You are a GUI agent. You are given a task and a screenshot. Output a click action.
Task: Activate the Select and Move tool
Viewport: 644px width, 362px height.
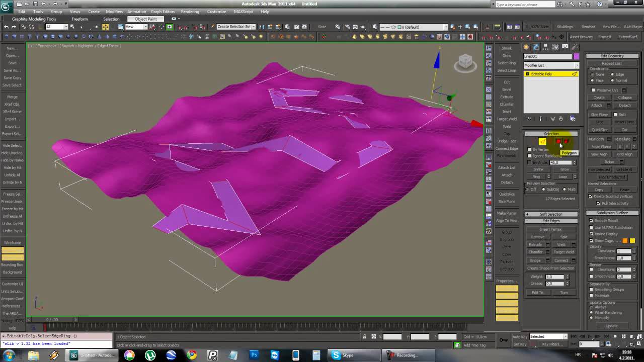pos(105,27)
